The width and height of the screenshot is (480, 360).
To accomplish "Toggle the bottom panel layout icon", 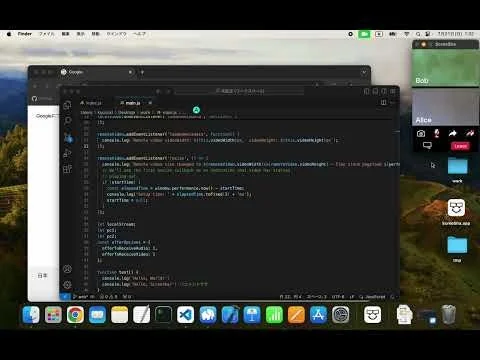I will pyautogui.click(x=375, y=91).
